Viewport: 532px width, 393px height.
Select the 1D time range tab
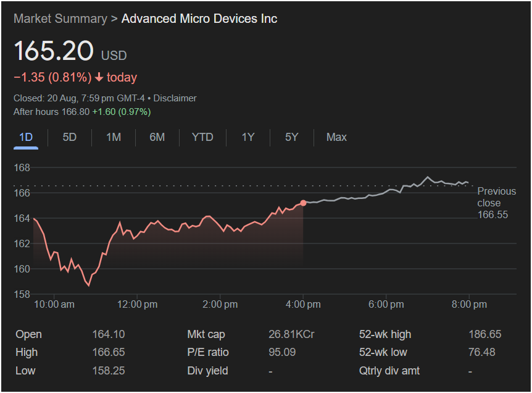pyautogui.click(x=26, y=137)
